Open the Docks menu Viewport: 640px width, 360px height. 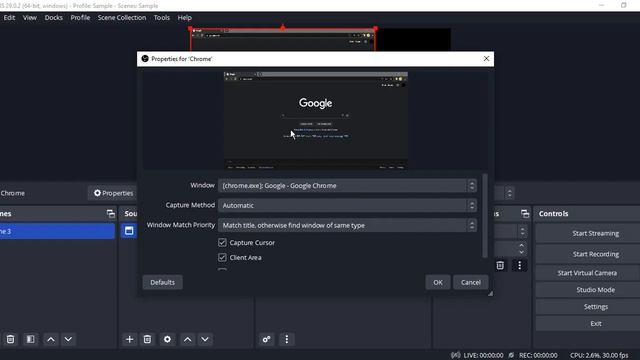click(53, 18)
